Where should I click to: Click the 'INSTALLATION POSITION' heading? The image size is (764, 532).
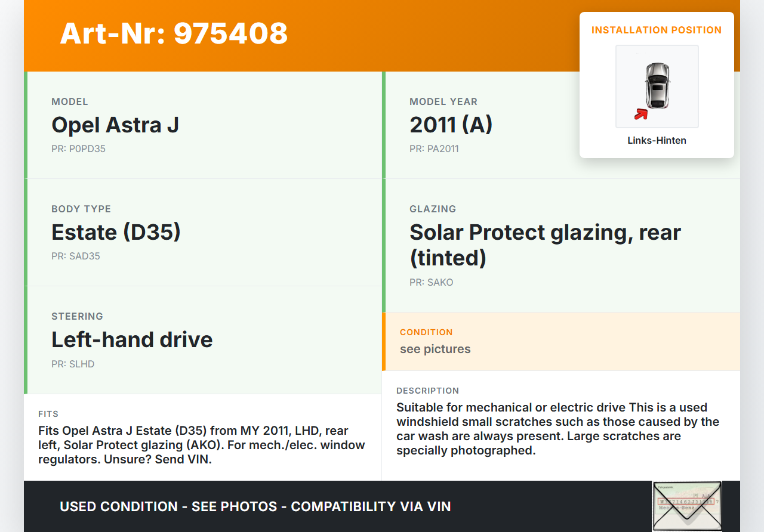(x=657, y=30)
